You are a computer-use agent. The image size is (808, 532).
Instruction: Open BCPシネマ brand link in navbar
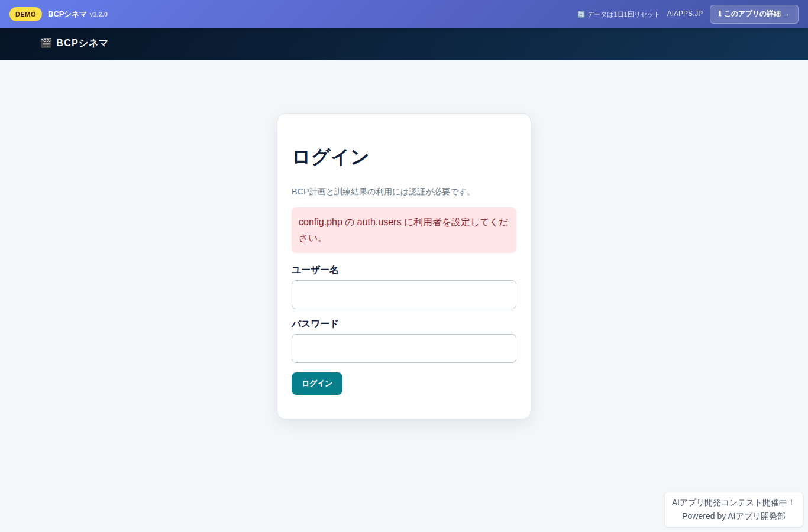(75, 43)
